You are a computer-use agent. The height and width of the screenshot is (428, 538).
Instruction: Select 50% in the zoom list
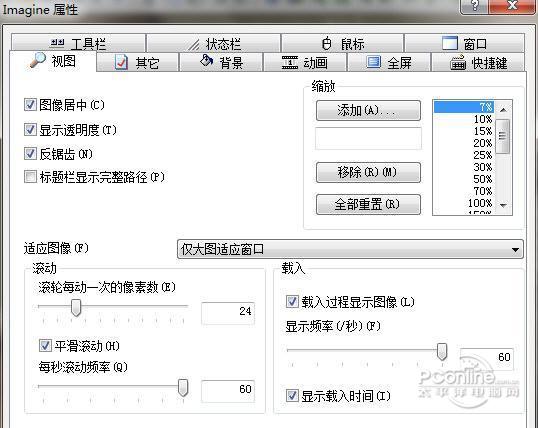[464, 179]
